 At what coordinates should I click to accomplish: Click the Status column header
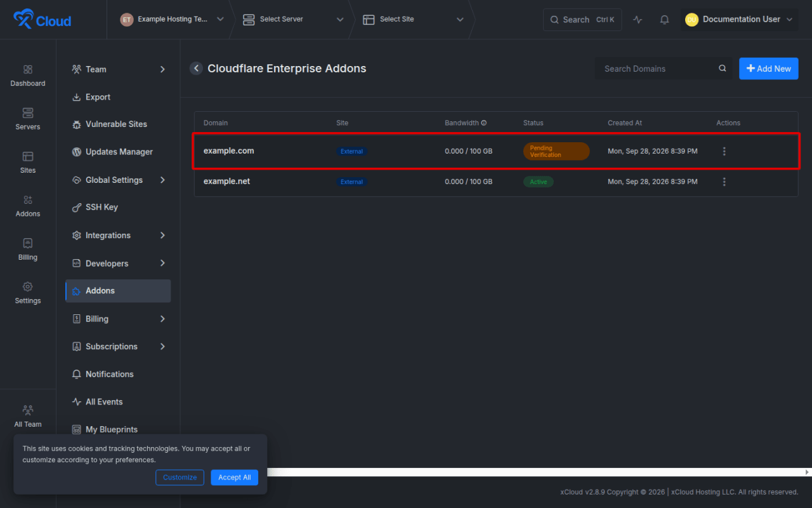534,123
